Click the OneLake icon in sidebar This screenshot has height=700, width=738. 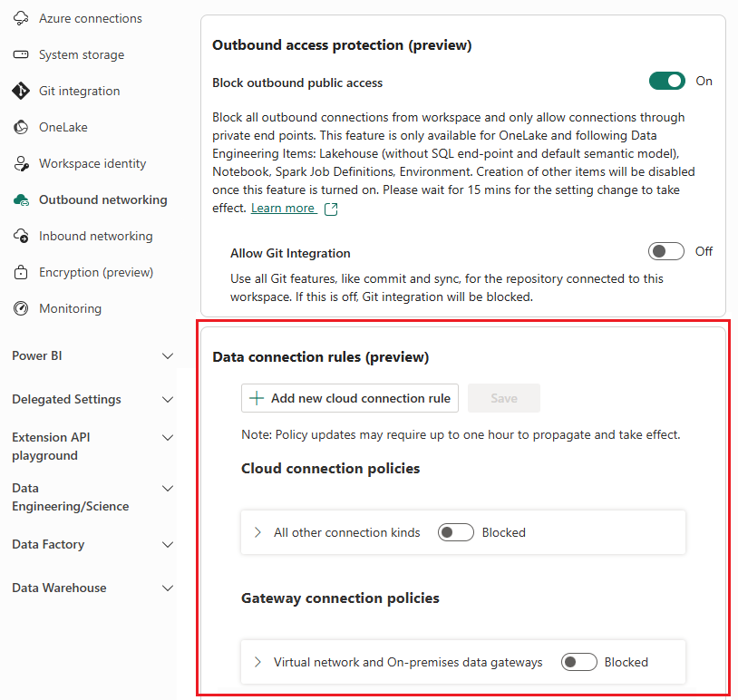coord(21,127)
